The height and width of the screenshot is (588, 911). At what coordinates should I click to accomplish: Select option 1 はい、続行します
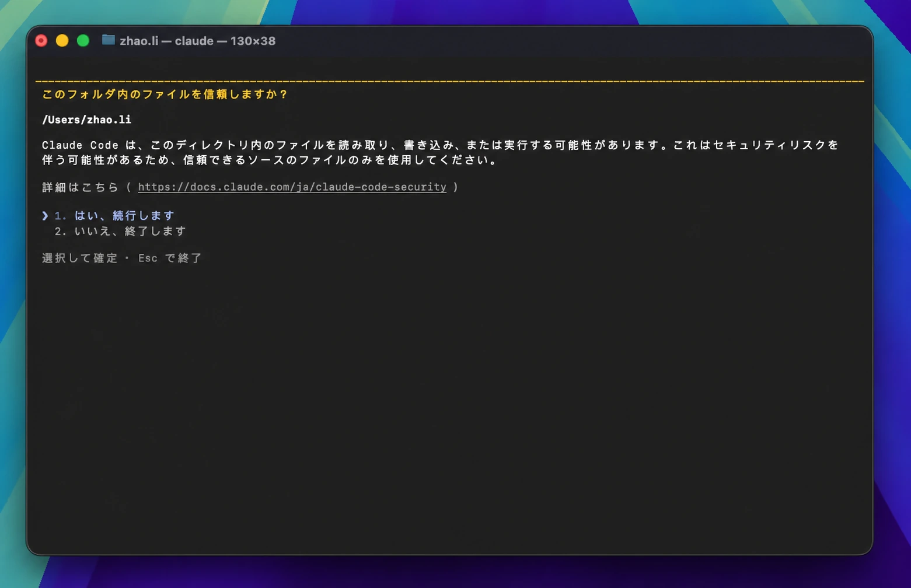114,216
